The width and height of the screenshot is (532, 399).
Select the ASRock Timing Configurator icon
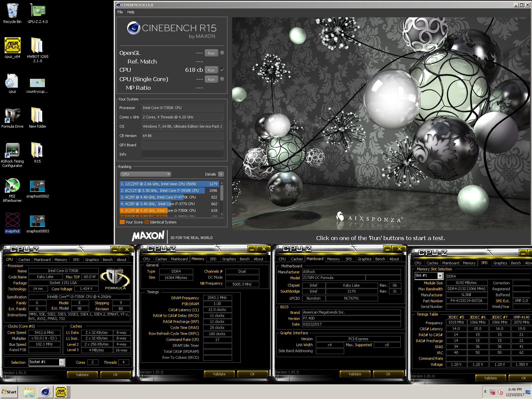tap(12, 155)
